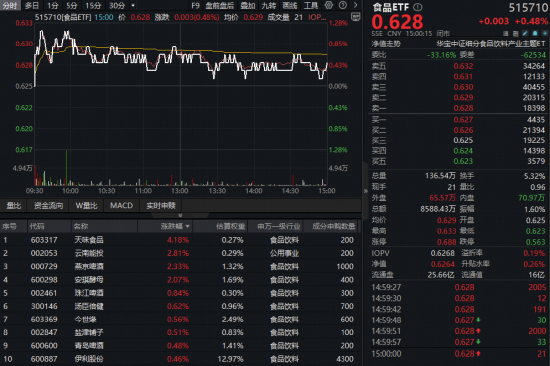
Task: Select the MACD indicator tab
Action: point(121,205)
